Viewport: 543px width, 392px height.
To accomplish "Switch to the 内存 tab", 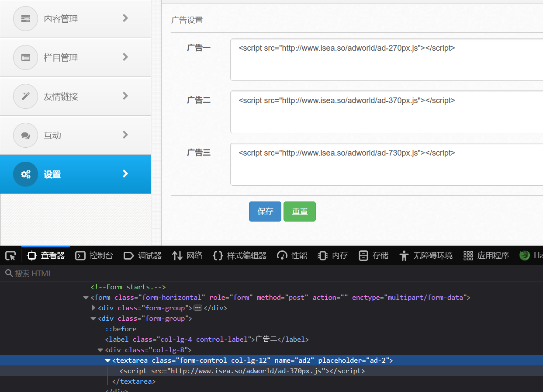I will coord(332,256).
